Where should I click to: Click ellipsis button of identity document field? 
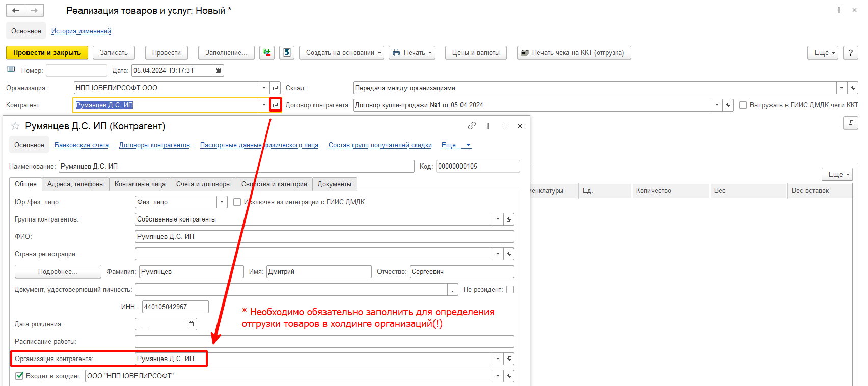tap(453, 289)
